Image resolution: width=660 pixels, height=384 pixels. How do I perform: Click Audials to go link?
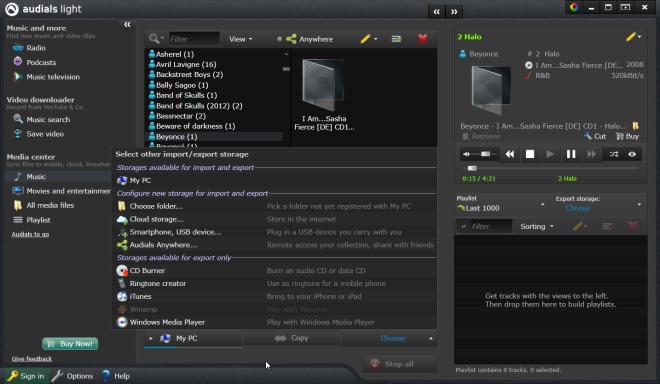[x=30, y=234]
